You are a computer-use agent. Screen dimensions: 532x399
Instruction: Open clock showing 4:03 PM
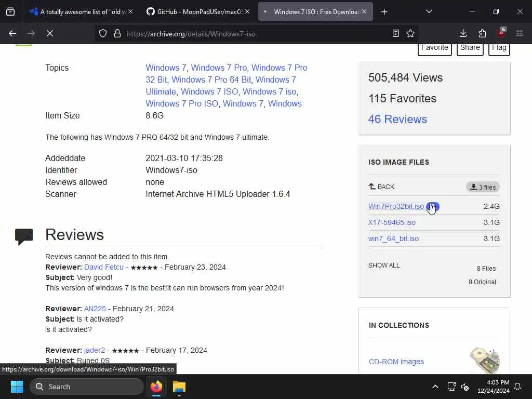[494, 387]
